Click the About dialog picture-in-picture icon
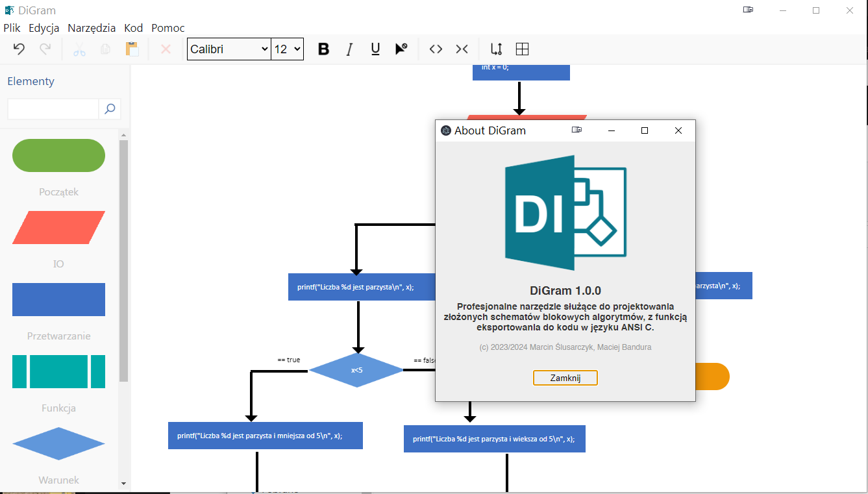868x494 pixels. [x=577, y=130]
